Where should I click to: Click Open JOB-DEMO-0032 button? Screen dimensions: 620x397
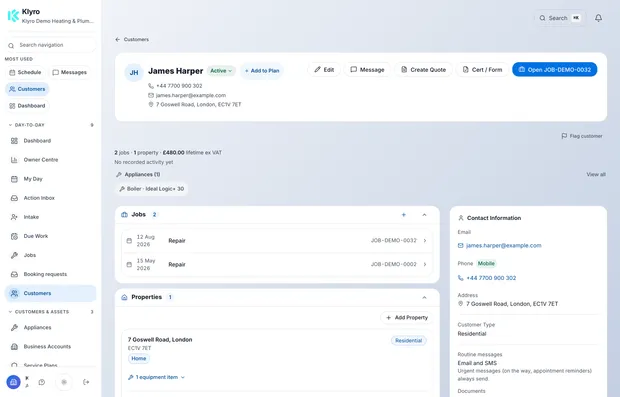[x=554, y=70]
